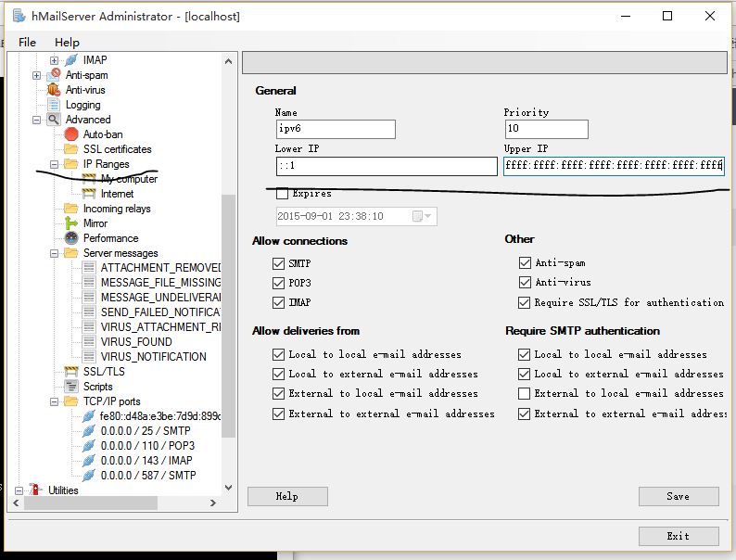The image size is (736, 560).
Task: Click the tree scroll-up arrow
Action: coord(229,61)
